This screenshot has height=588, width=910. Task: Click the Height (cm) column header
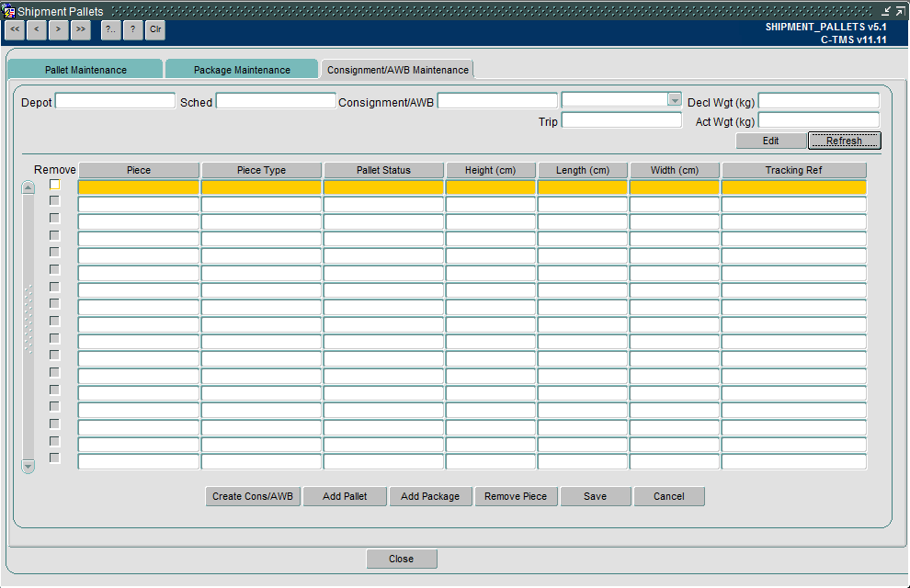coord(491,170)
